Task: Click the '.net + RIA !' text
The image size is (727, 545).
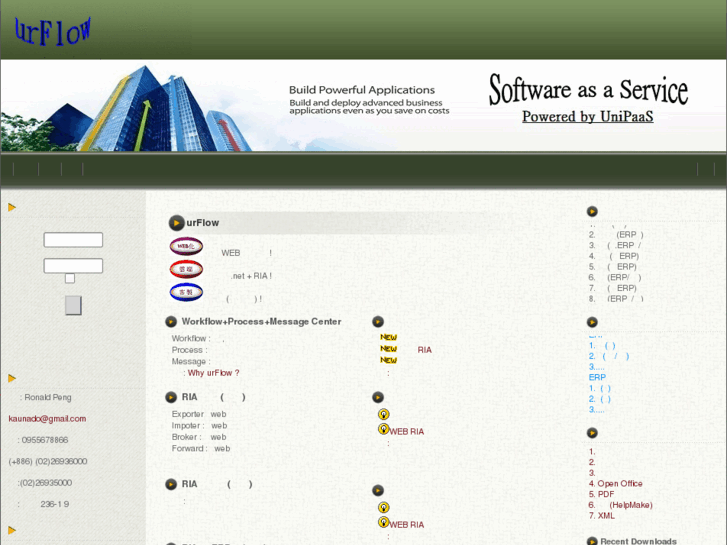Action: [x=251, y=276]
